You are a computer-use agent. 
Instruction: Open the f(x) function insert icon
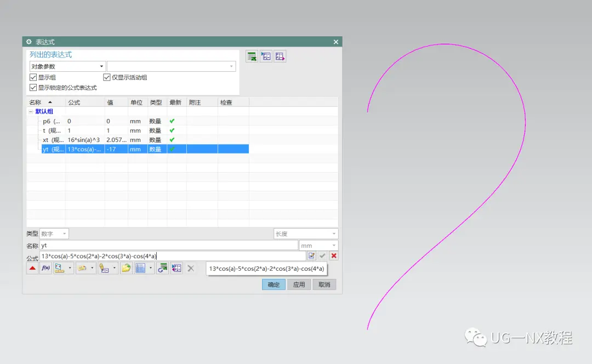45,269
